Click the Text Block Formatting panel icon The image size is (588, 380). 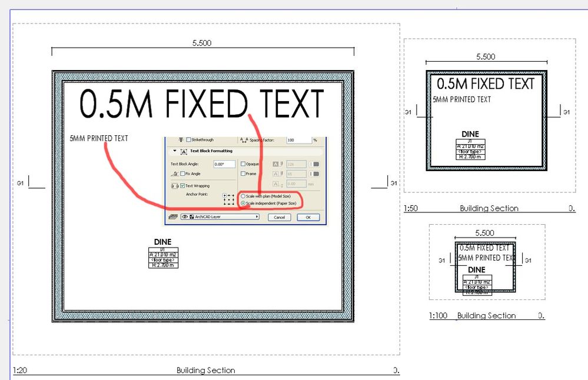[184, 152]
